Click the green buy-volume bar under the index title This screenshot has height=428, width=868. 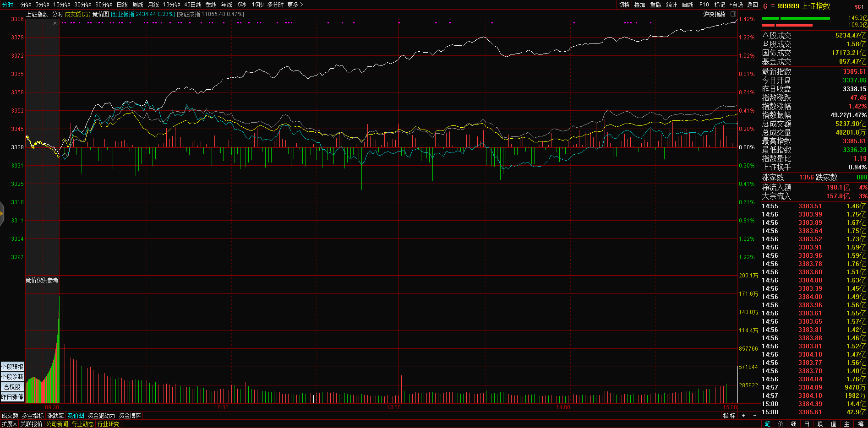click(805, 18)
